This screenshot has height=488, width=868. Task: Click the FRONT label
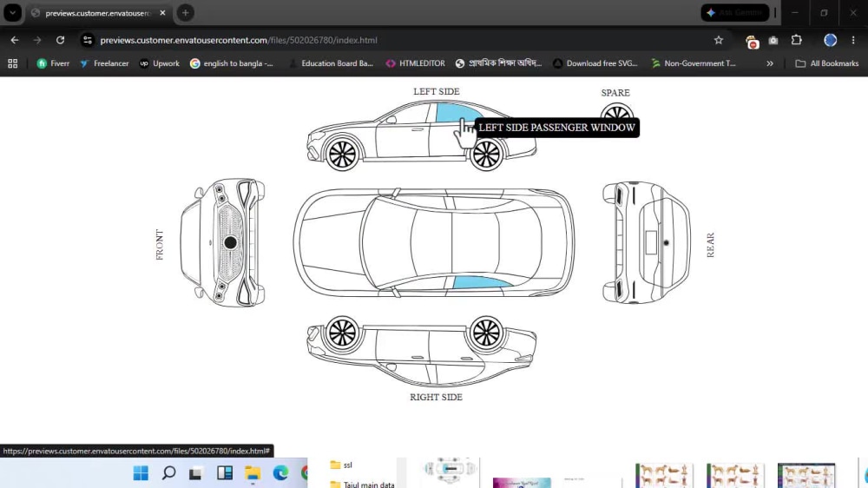160,245
